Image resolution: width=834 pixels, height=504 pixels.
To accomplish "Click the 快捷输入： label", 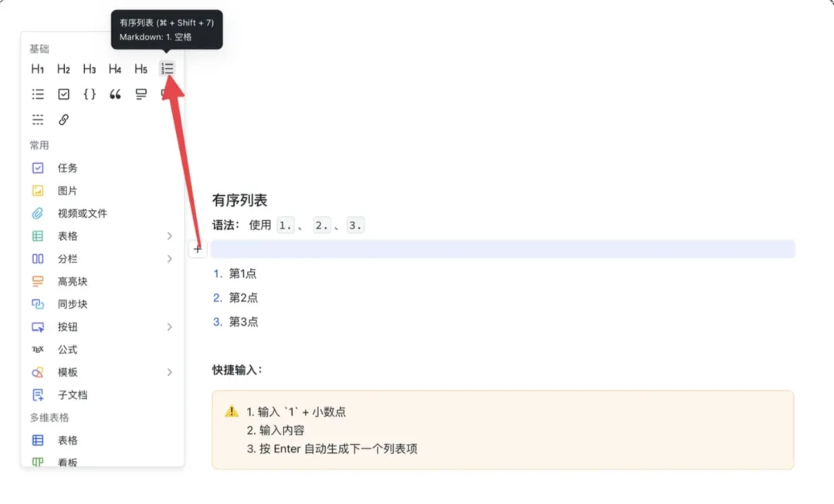I will click(x=237, y=370).
